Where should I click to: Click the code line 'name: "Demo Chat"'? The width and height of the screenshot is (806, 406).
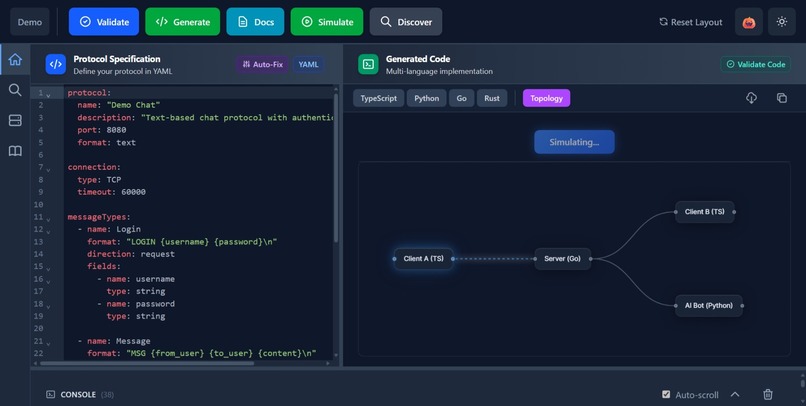(x=119, y=105)
